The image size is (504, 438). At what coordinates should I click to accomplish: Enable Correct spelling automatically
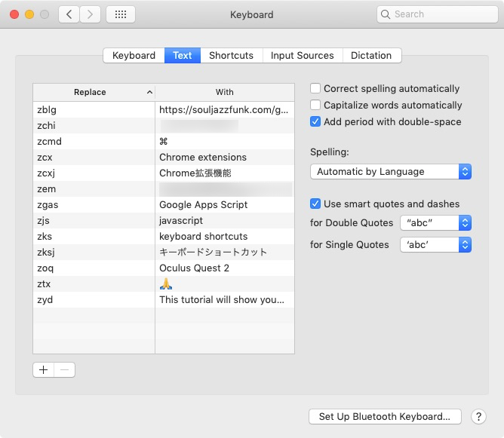[x=315, y=89]
